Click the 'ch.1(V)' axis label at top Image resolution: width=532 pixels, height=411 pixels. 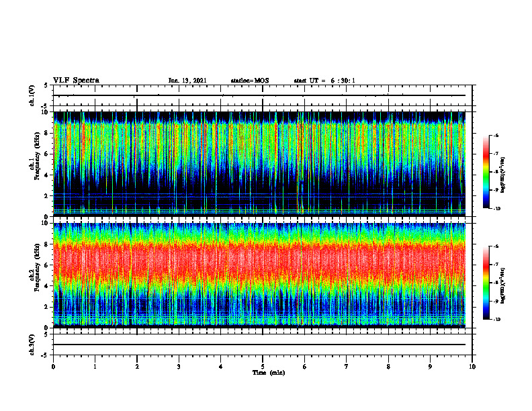coord(32,95)
